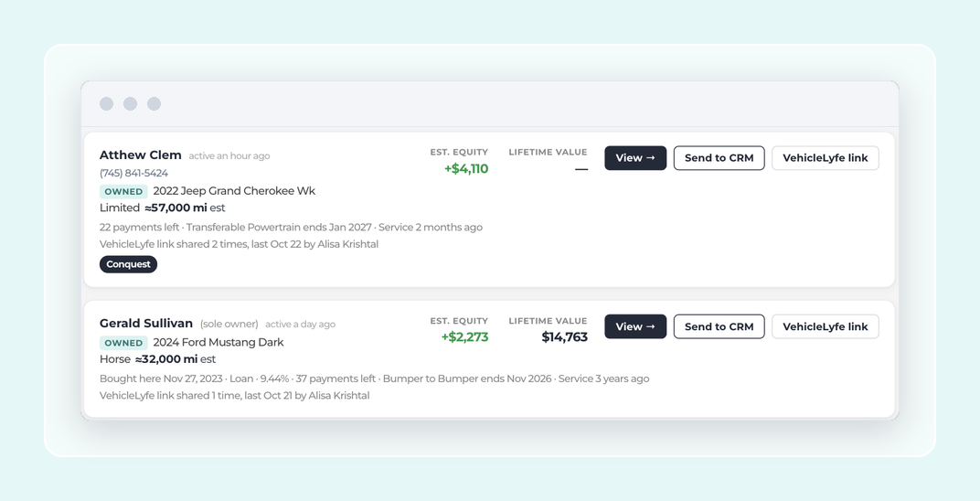Click the OWNED badge for Jeep Grand Cherokee
Image resolution: width=980 pixels, height=501 pixels.
123,192
